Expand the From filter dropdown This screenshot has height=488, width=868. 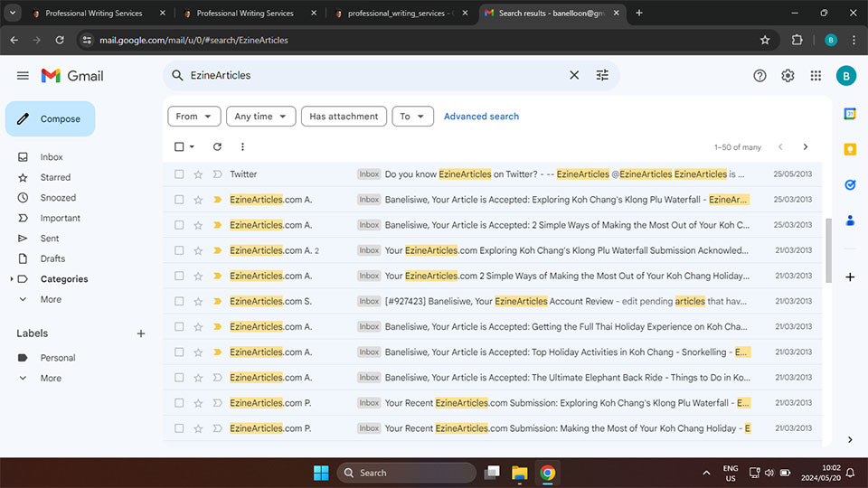(x=194, y=117)
